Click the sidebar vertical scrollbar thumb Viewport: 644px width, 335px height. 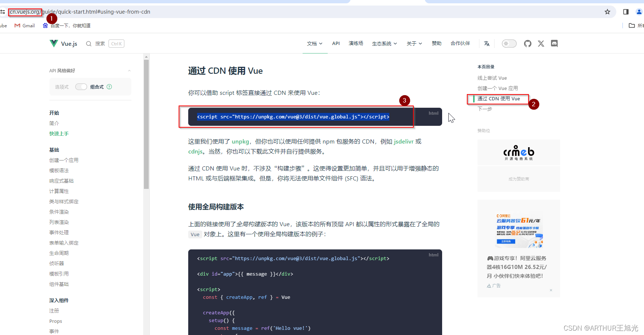click(146, 124)
